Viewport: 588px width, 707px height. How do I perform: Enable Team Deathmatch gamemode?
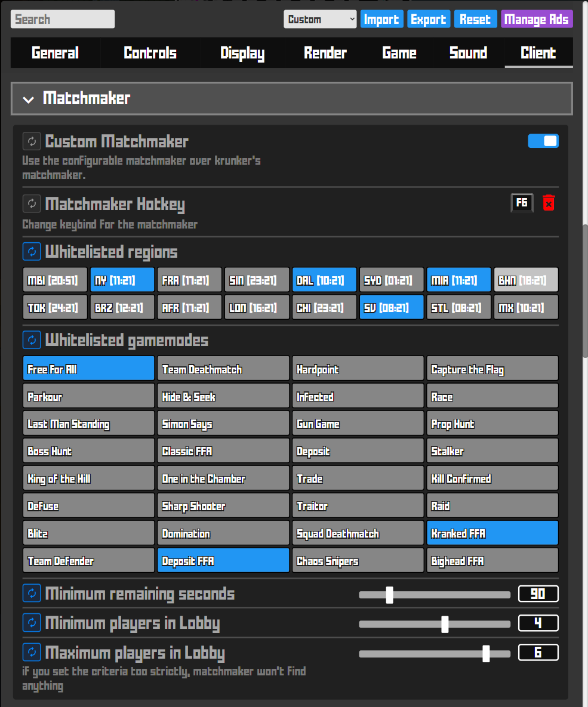(x=223, y=368)
